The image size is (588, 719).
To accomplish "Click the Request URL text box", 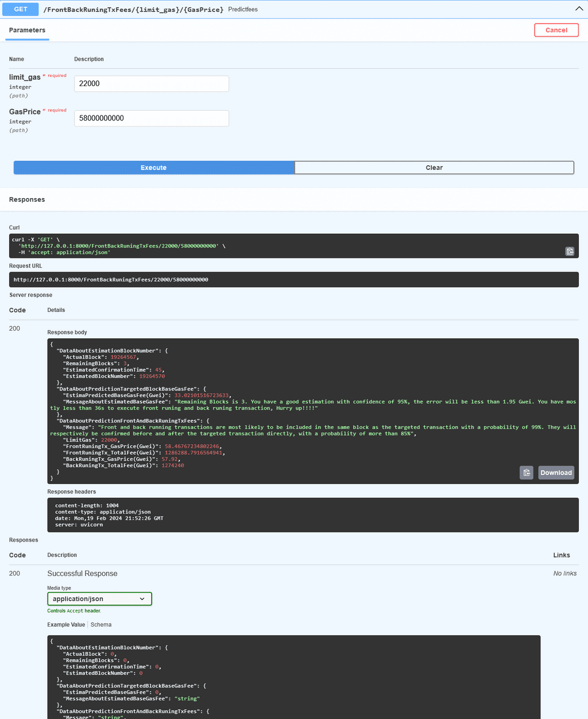I will [294, 280].
